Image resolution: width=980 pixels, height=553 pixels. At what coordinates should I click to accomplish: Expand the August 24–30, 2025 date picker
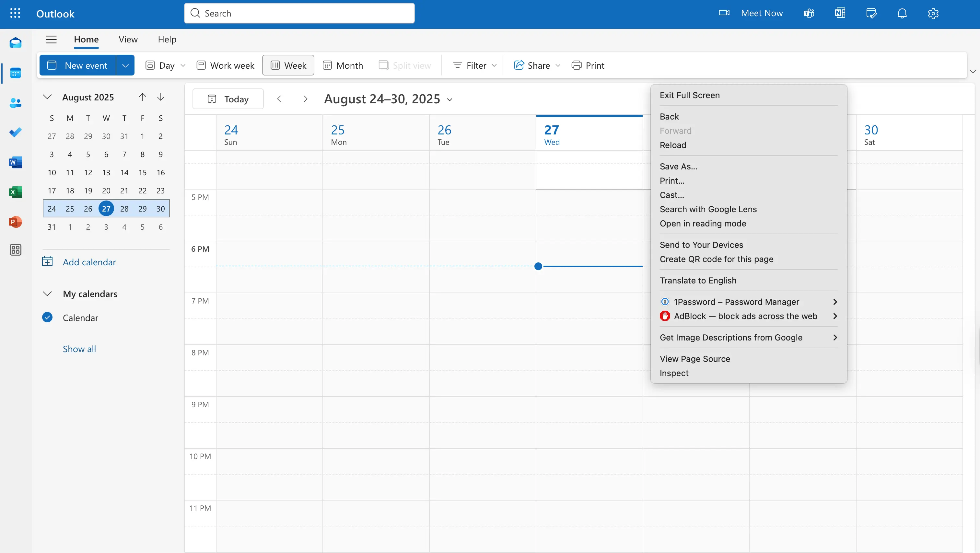click(x=450, y=100)
